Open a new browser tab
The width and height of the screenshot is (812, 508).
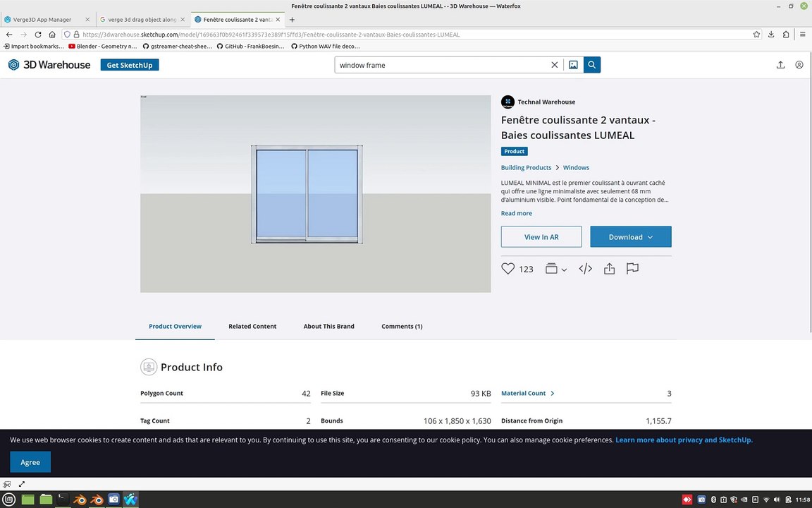click(x=292, y=20)
